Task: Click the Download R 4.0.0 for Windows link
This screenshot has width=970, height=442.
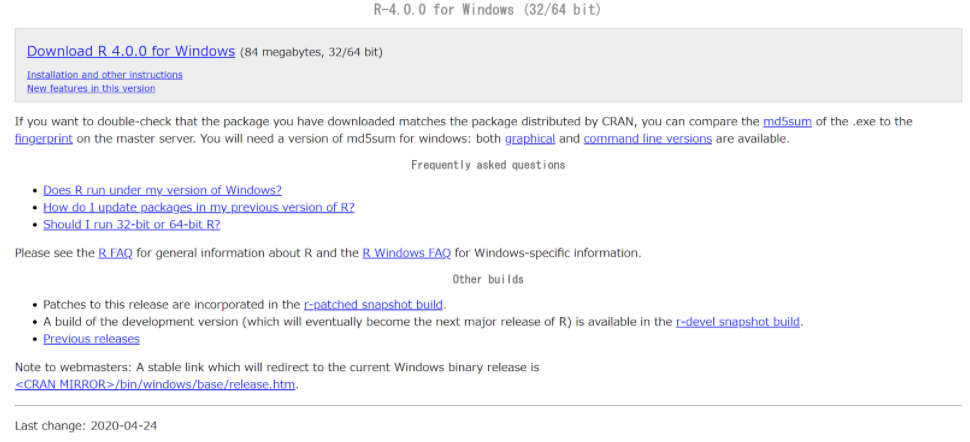Action: (130, 51)
